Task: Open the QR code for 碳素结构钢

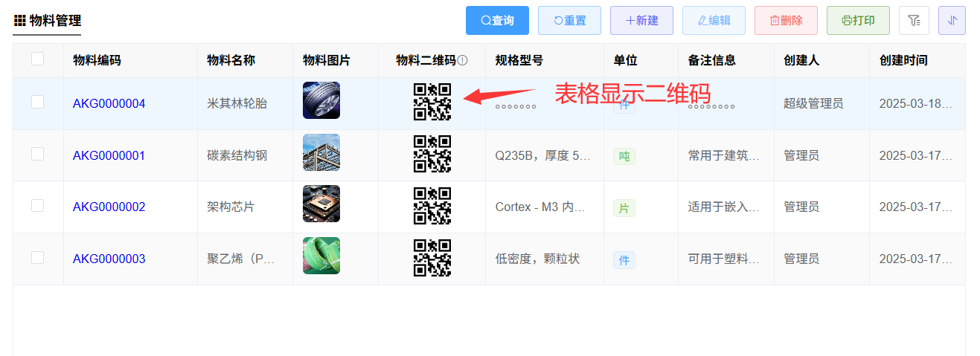Action: [x=432, y=154]
